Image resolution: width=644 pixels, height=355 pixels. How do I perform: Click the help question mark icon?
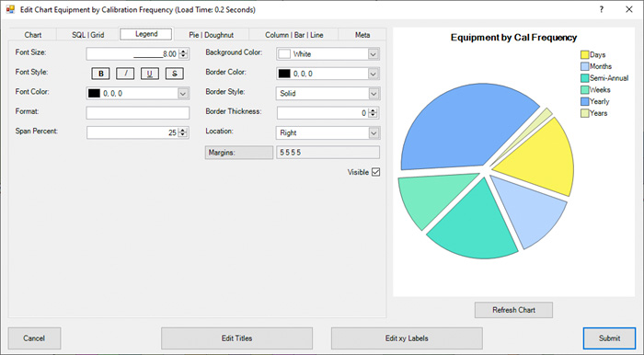[602, 9]
